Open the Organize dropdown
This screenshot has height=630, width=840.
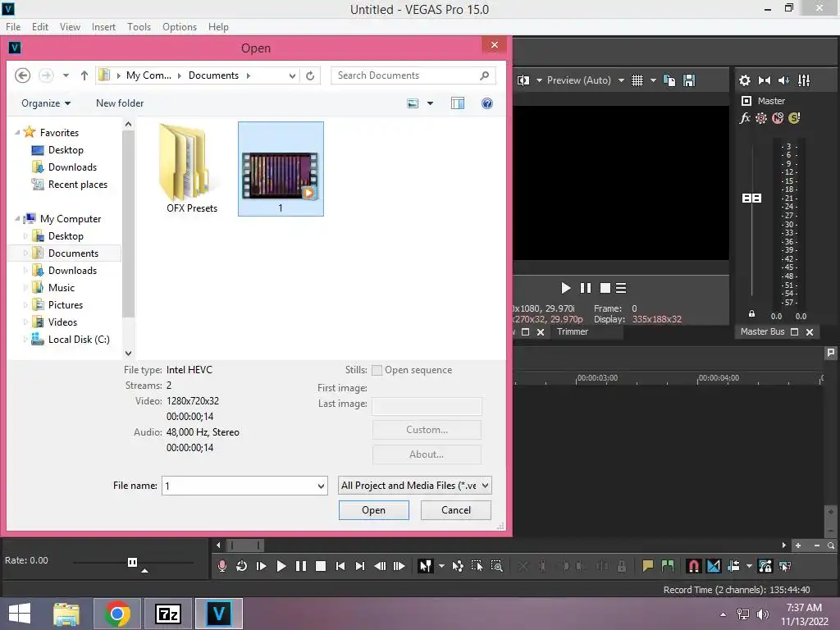(x=46, y=103)
